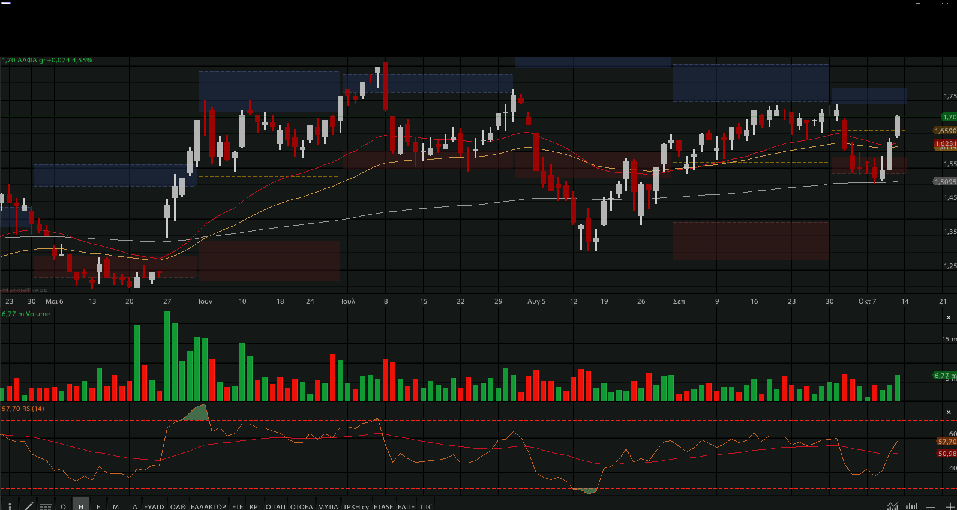Screen dimensions: 957x510
Task: Zoom out with the minus icon
Action: [x=930, y=508]
